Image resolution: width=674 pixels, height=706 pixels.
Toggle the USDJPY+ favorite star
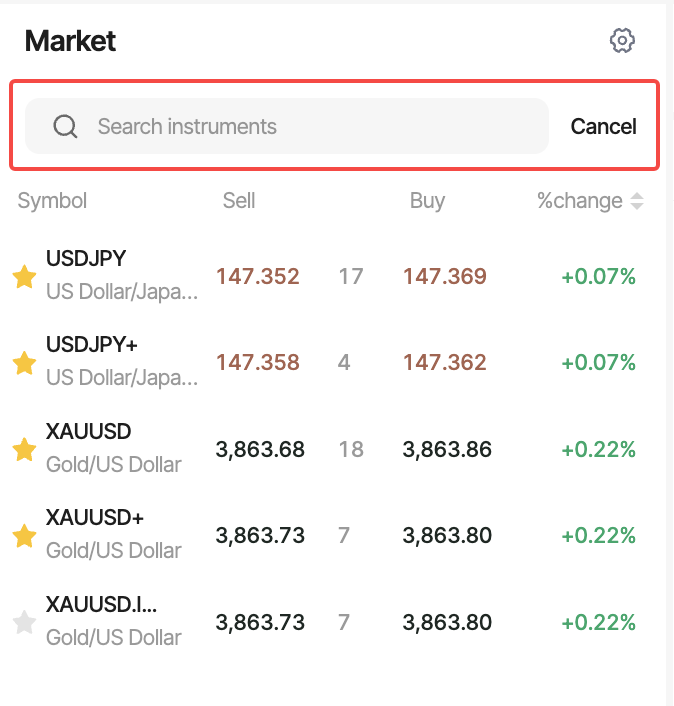(24, 363)
